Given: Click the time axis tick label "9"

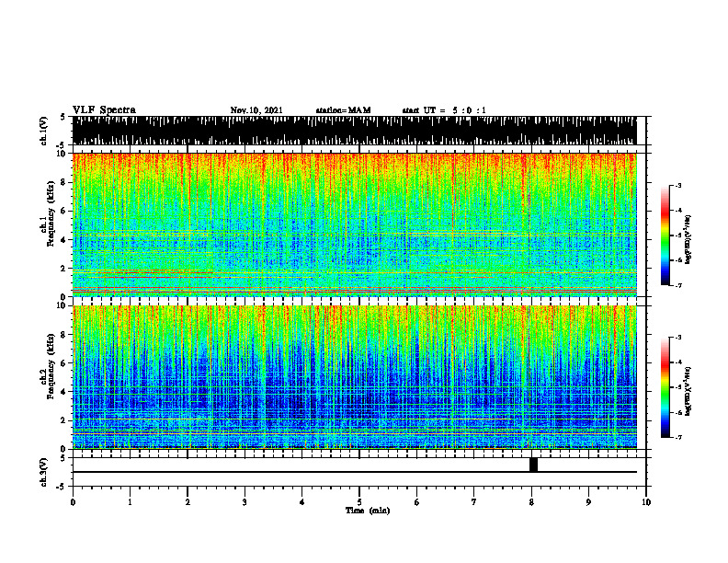Looking at the screenshot, I should coord(588,502).
